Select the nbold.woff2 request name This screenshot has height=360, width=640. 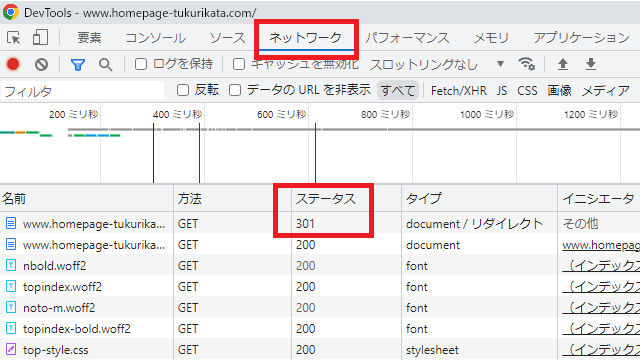(x=55, y=266)
